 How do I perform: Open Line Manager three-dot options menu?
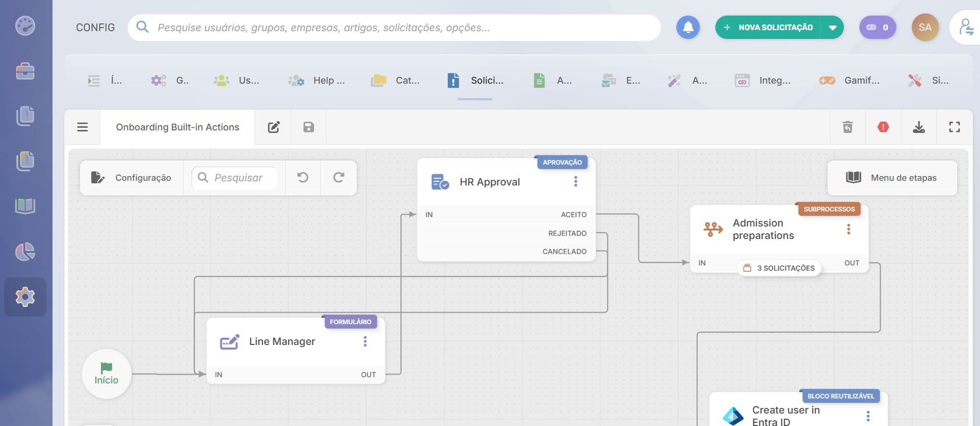(x=365, y=341)
